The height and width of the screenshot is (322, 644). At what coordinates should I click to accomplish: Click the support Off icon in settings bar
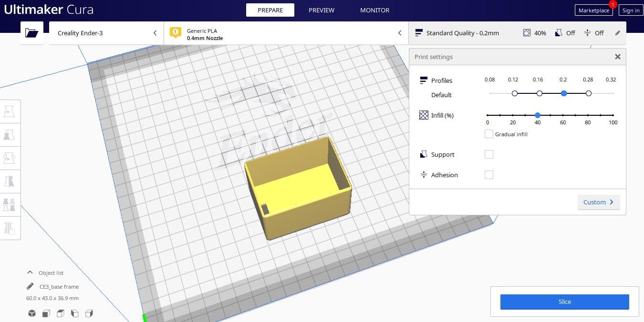(559, 33)
